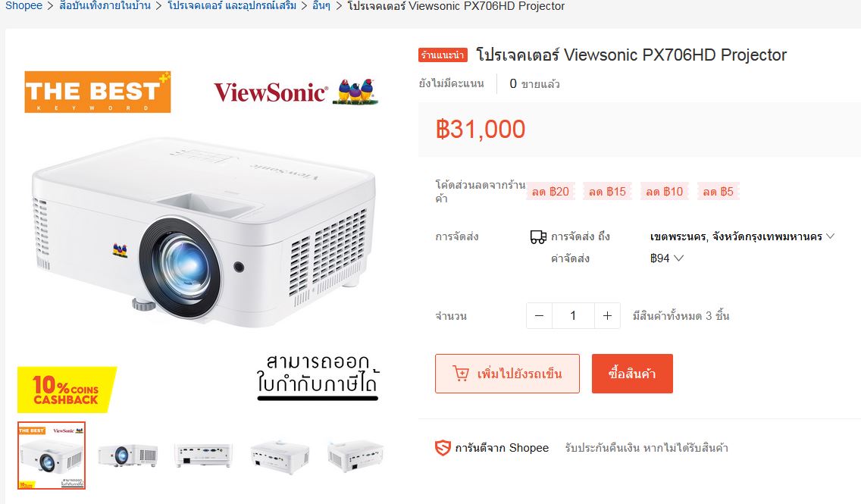This screenshot has width=861, height=504.
Task: Add the projector to the cart
Action: (x=507, y=374)
